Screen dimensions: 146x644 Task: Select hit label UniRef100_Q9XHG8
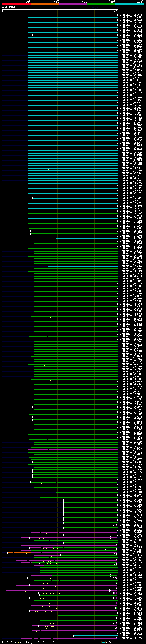point(131,82)
